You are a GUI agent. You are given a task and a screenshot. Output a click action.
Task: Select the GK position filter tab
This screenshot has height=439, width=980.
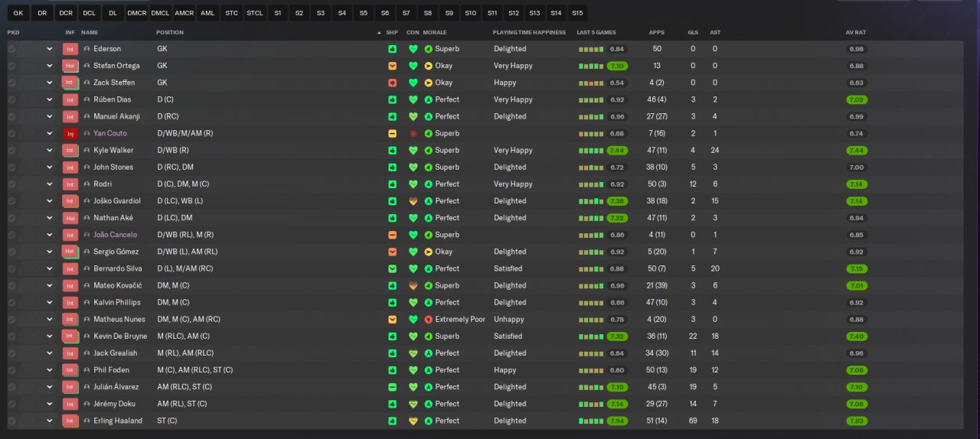(x=18, y=13)
